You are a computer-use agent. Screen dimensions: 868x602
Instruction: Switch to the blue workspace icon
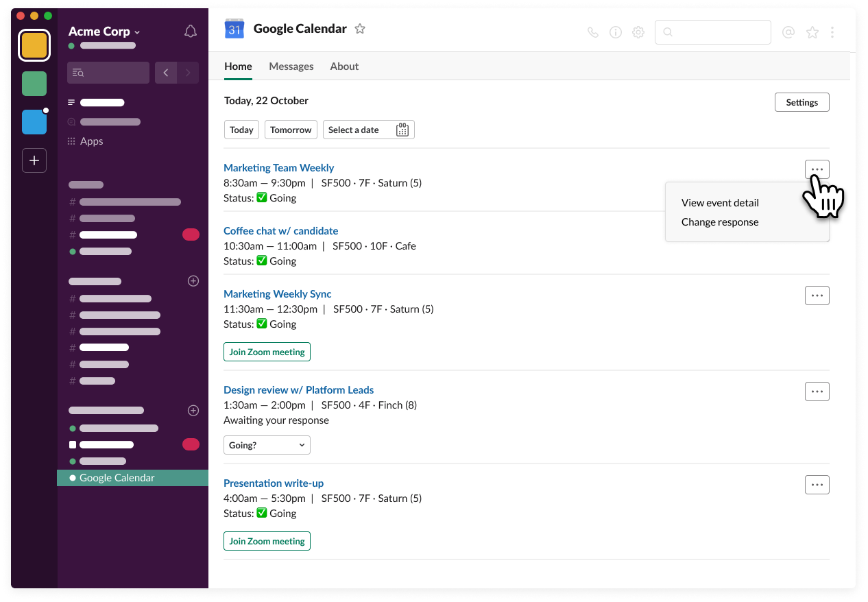(34, 122)
